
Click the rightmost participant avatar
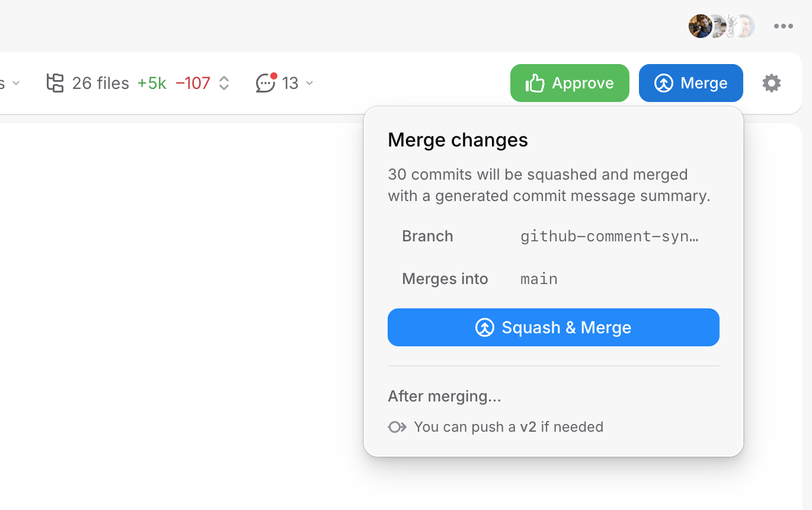click(746, 26)
